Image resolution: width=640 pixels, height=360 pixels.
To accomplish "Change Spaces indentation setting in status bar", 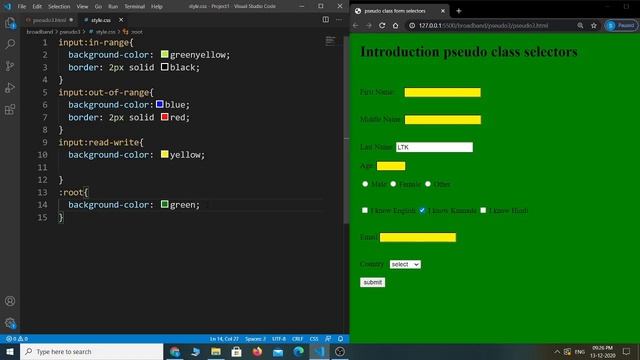I will point(256,339).
